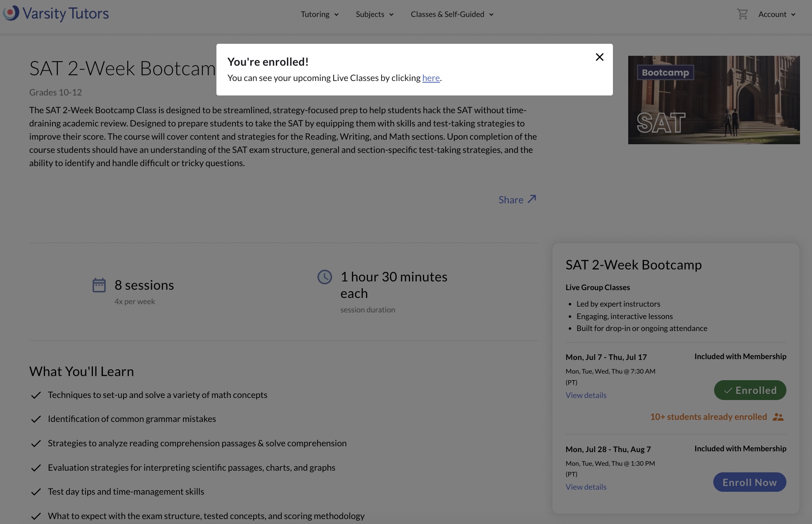Open the shopping cart icon
This screenshot has height=524, width=812.
pos(742,14)
